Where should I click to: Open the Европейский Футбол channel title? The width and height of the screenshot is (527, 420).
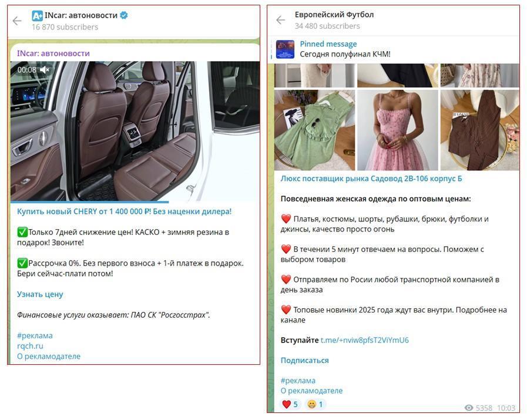(334, 15)
